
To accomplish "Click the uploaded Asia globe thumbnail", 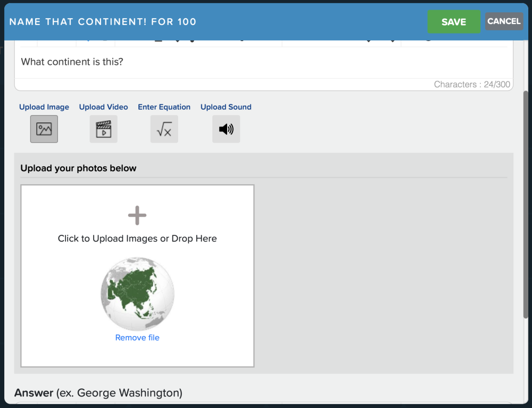I will pyautogui.click(x=137, y=293).
